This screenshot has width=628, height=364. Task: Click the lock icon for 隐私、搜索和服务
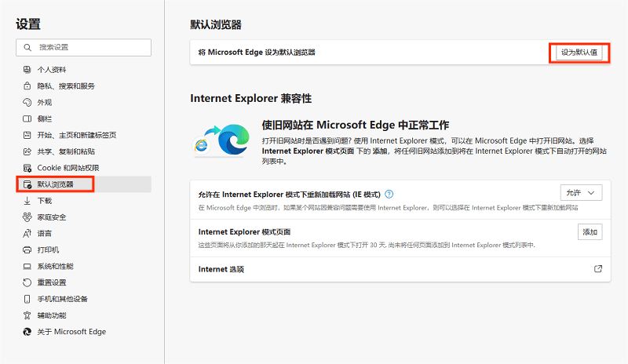27,86
